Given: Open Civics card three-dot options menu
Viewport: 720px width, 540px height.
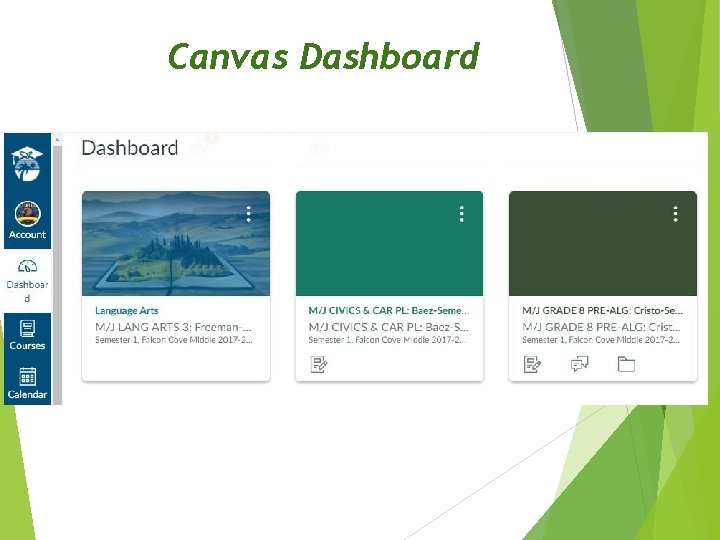Looking at the screenshot, I should click(462, 214).
